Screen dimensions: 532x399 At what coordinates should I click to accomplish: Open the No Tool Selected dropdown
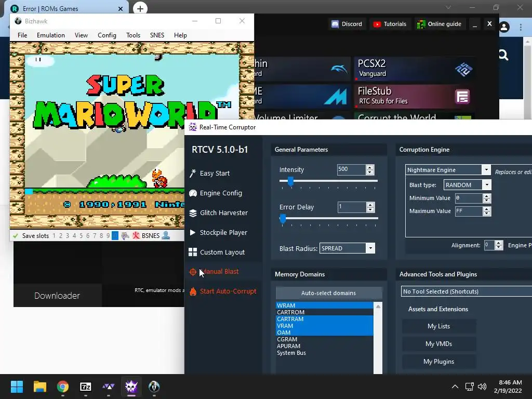click(x=467, y=291)
